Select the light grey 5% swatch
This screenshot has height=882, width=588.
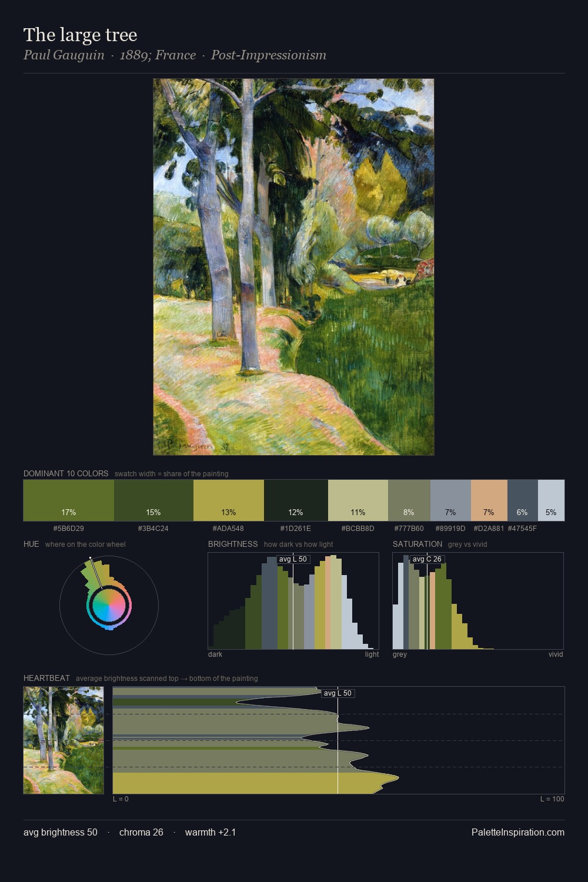tap(551, 500)
